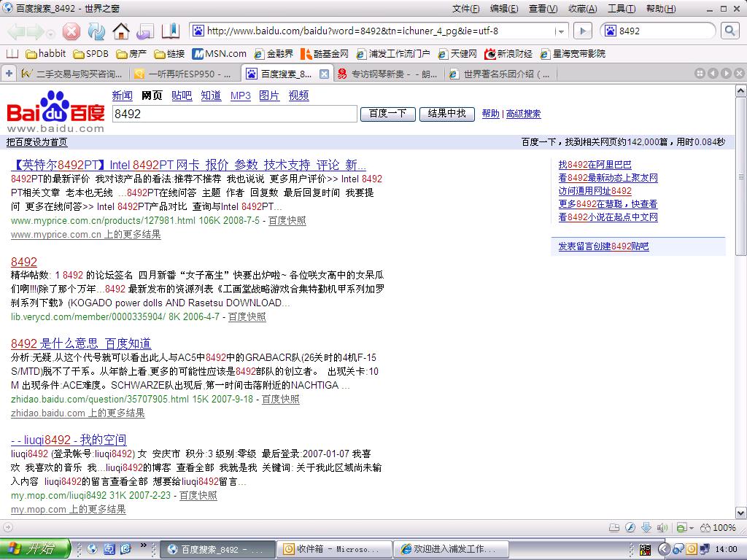Open the 收藏(A) menu

[583, 9]
